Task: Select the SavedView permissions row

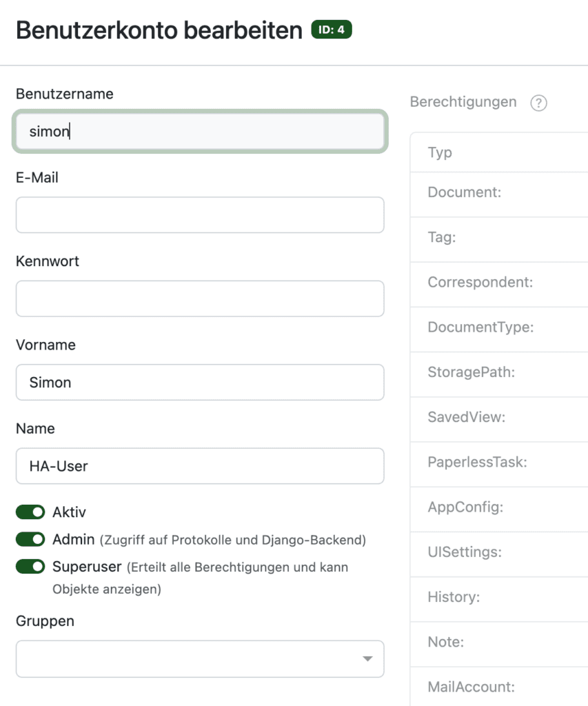Action: tap(499, 419)
